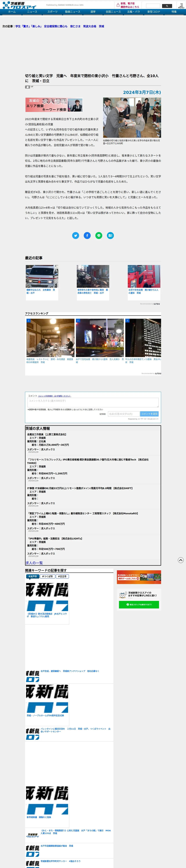Viewport: 186px width, 868px height.
Task: Open ranking number 3 building image
Action: click(143, 338)
